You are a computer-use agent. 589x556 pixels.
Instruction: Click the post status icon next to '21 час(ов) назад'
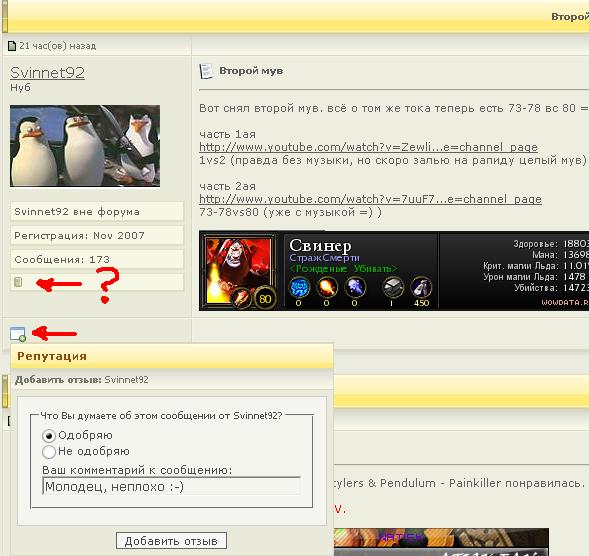pos(12,46)
